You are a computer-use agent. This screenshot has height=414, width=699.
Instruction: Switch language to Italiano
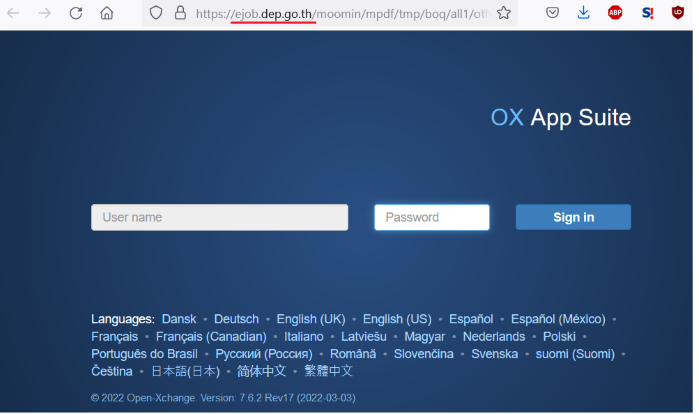click(x=304, y=336)
